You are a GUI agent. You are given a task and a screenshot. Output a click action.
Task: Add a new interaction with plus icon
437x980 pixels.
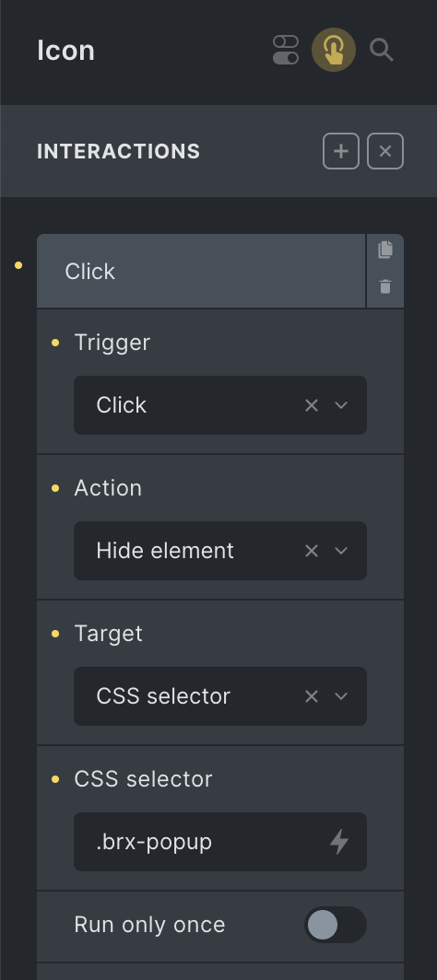(341, 151)
